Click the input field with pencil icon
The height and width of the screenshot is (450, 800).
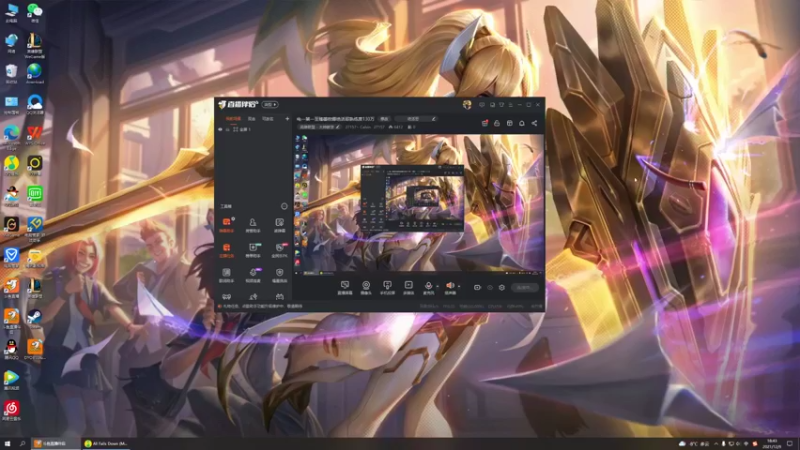[416, 119]
